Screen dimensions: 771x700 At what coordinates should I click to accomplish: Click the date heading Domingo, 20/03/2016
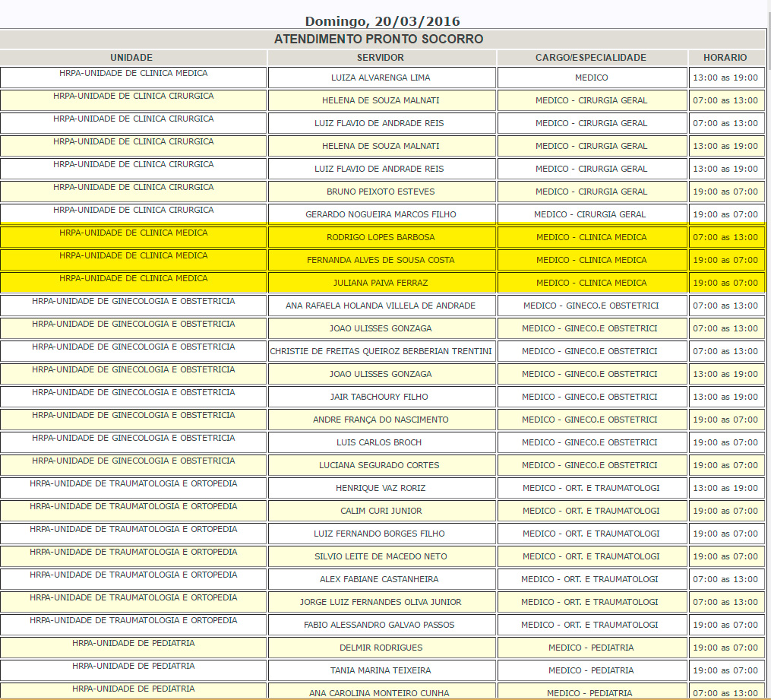click(x=382, y=21)
